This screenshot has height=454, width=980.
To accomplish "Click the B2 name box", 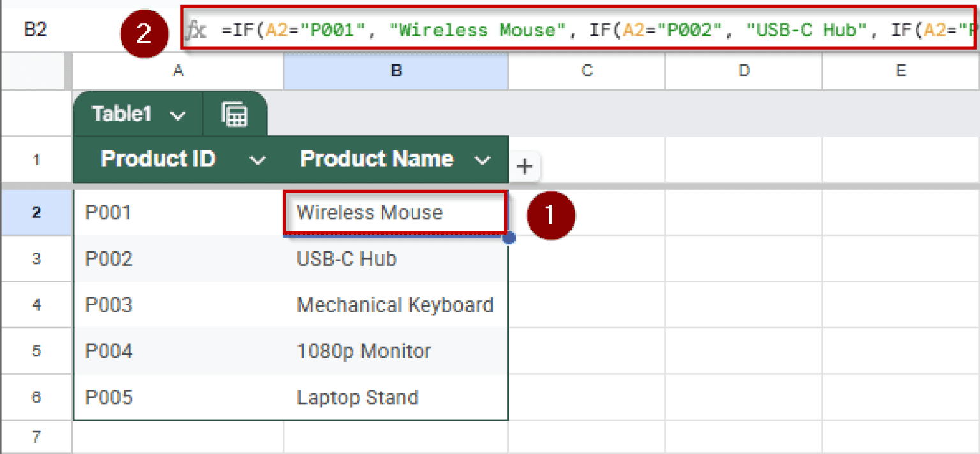I will (36, 29).
